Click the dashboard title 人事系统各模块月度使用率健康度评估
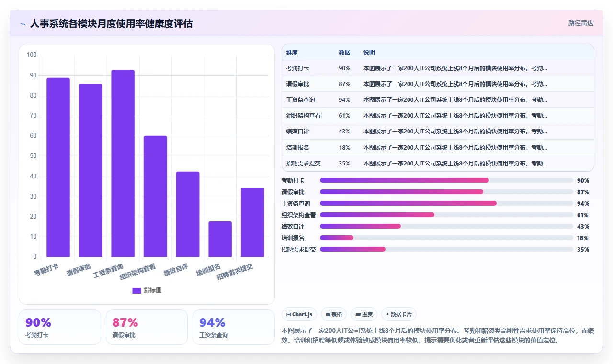 (111, 24)
